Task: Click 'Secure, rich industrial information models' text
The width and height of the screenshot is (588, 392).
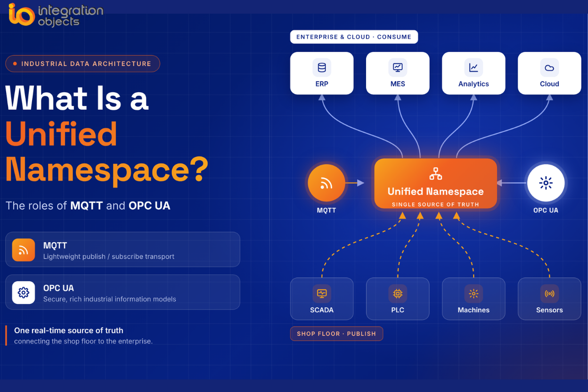Action: click(x=110, y=299)
